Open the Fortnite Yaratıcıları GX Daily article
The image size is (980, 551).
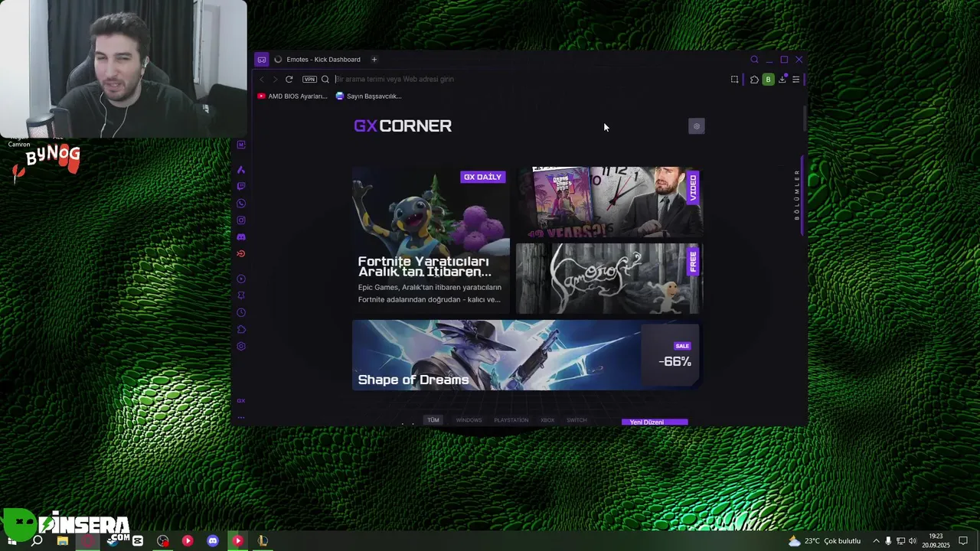(431, 240)
